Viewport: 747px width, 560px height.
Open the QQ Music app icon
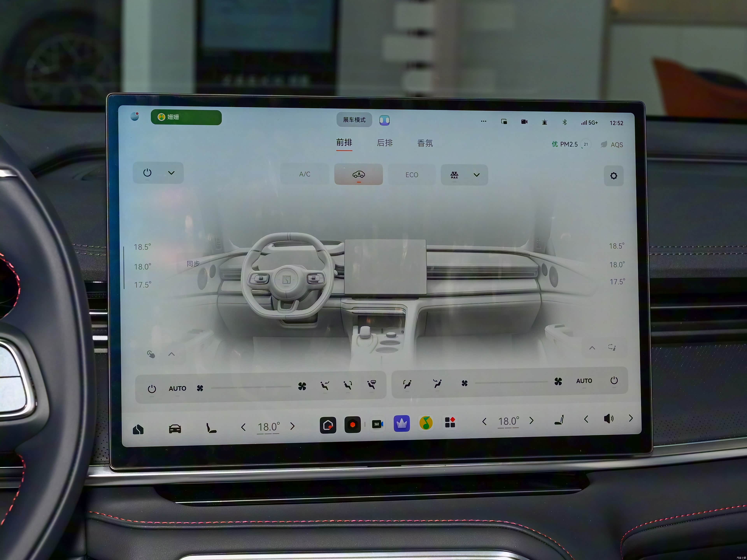click(426, 423)
